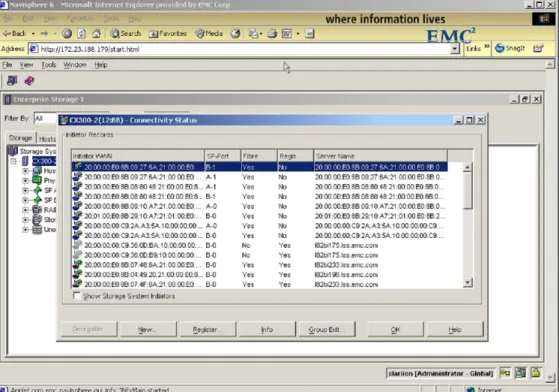Click the initiator list scroll down arrow
Image resolution: width=559 pixels, height=392 pixels.
click(x=467, y=283)
